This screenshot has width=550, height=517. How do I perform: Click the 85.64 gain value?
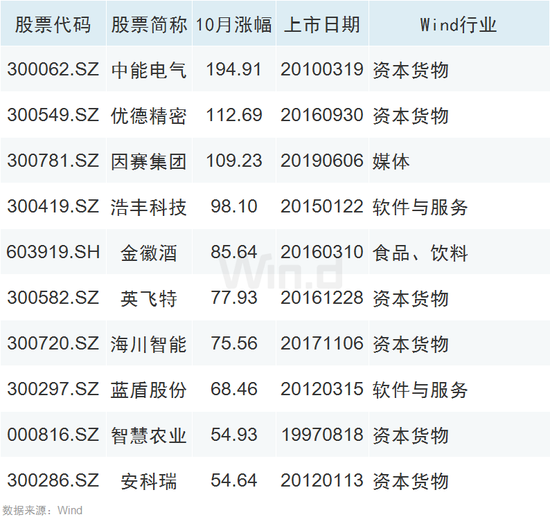(x=234, y=252)
